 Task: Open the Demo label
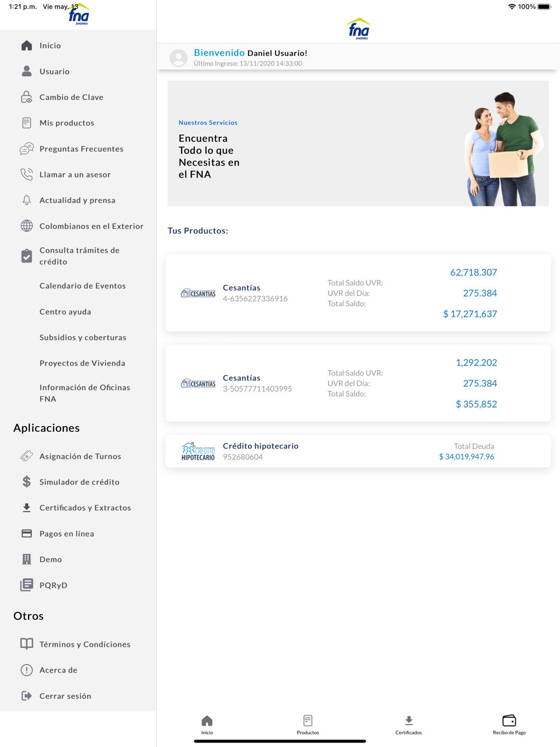point(50,559)
